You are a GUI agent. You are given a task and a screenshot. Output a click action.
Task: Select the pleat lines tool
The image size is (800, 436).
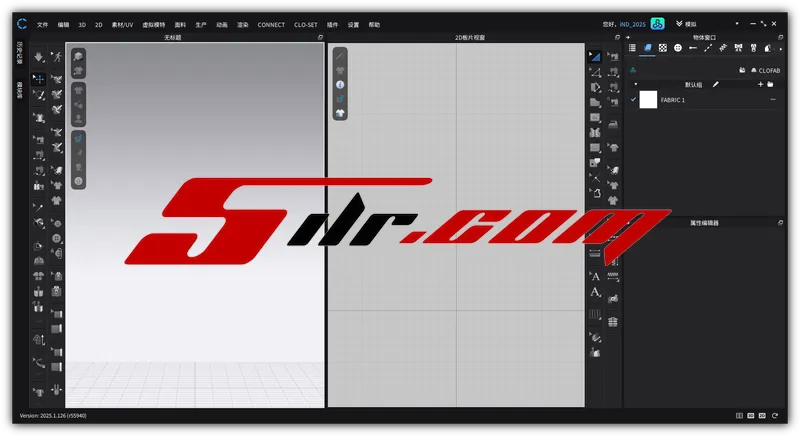(x=595, y=314)
